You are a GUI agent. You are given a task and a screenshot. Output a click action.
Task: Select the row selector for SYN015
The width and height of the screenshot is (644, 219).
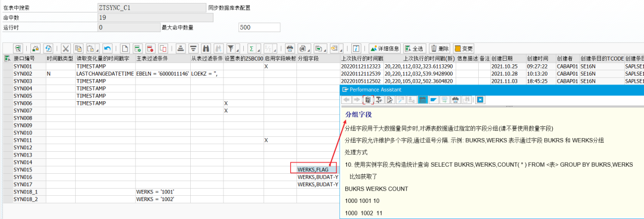pyautogui.click(x=7, y=170)
